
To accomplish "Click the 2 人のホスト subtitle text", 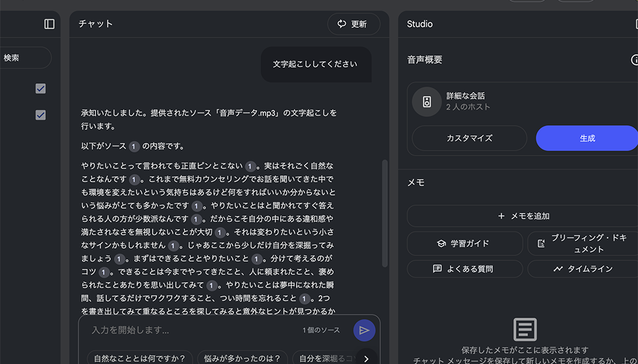I will point(468,107).
